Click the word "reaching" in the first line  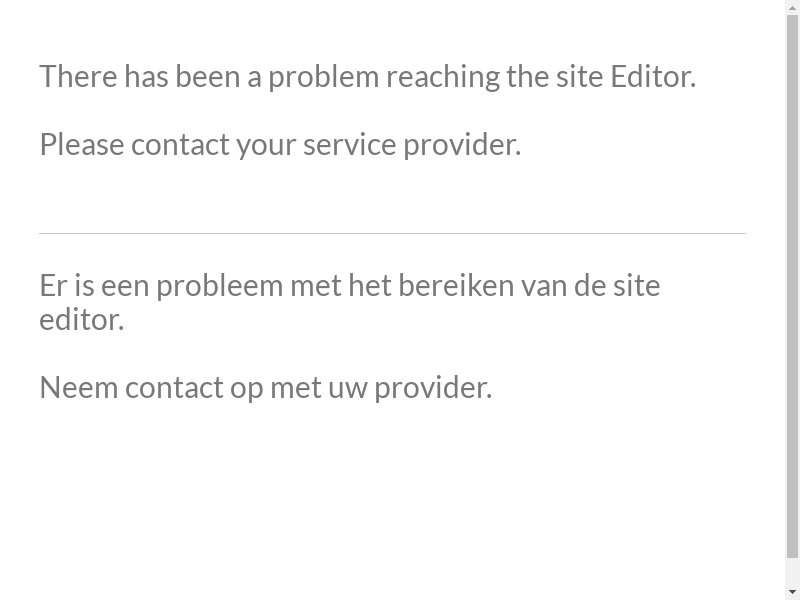coord(442,77)
